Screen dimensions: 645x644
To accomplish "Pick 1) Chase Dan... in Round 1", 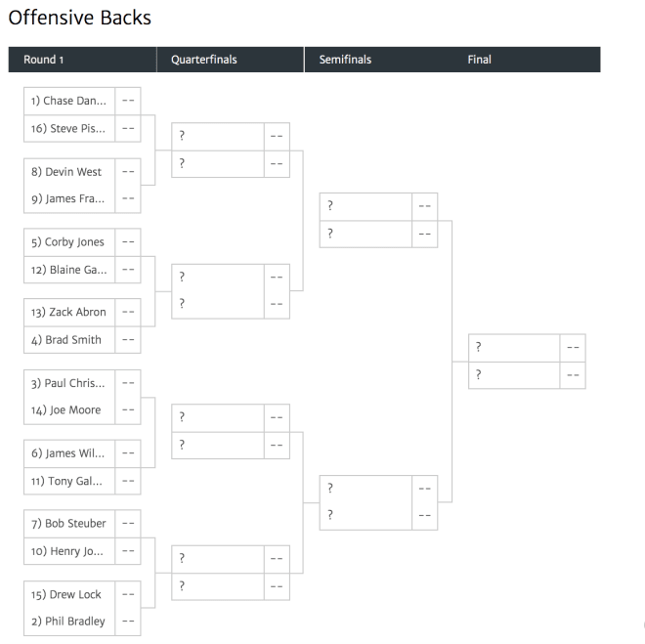I will (x=69, y=101).
